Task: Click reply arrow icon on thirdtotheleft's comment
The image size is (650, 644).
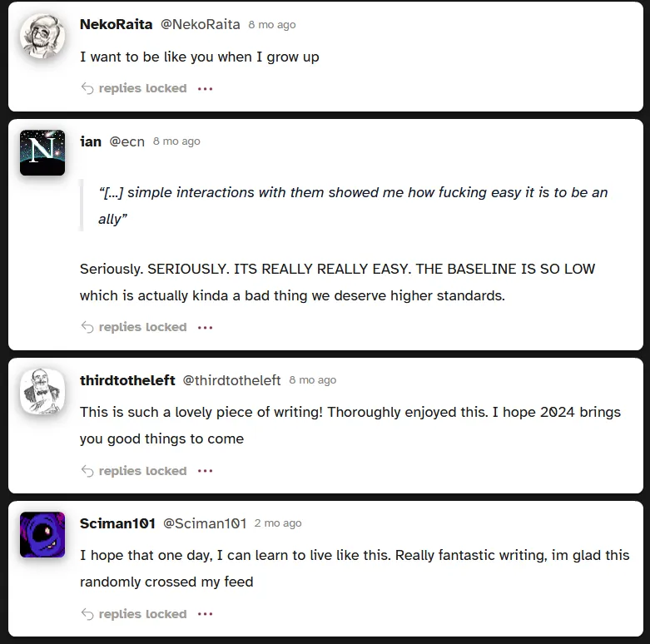Action: 87,471
